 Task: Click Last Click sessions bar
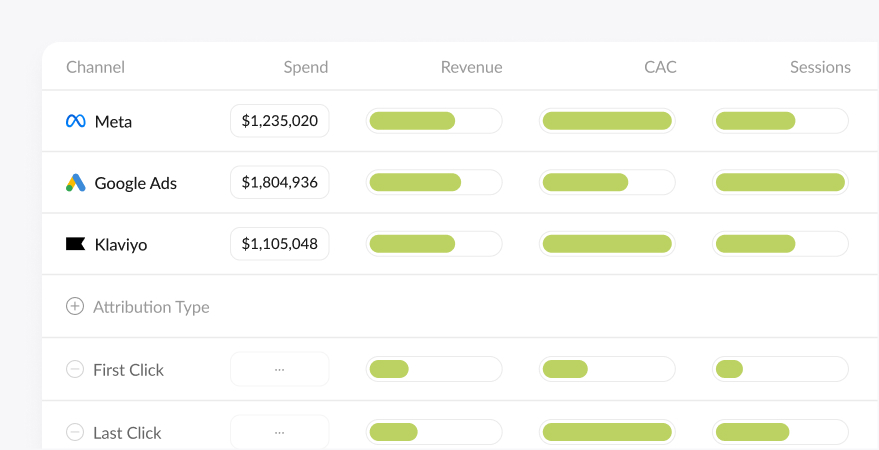(780, 432)
